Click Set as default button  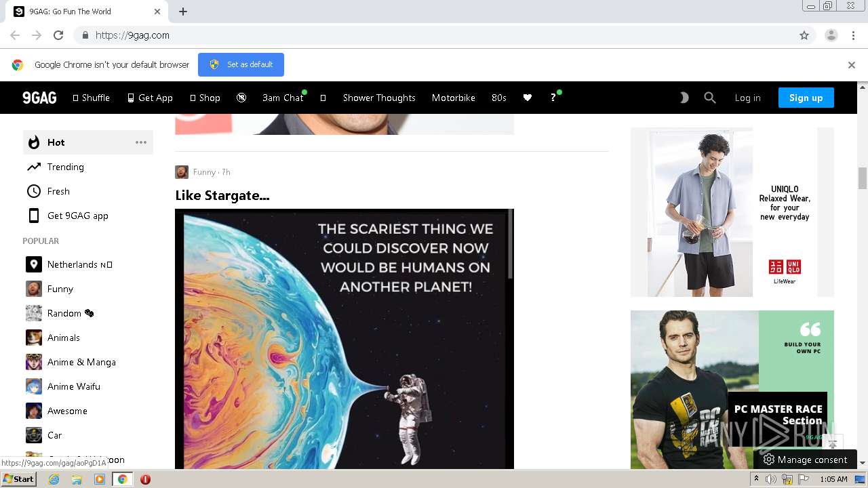[241, 64]
